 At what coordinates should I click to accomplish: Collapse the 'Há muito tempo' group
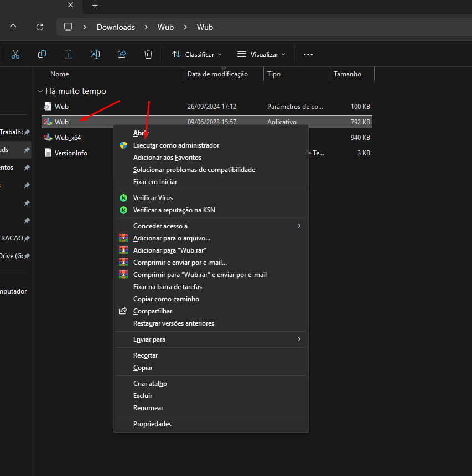coord(39,91)
